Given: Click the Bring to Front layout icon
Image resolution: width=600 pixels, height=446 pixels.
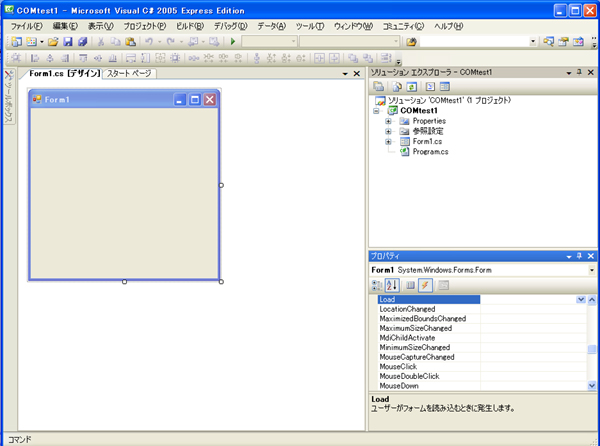Looking at the screenshot, I should tap(353, 58).
